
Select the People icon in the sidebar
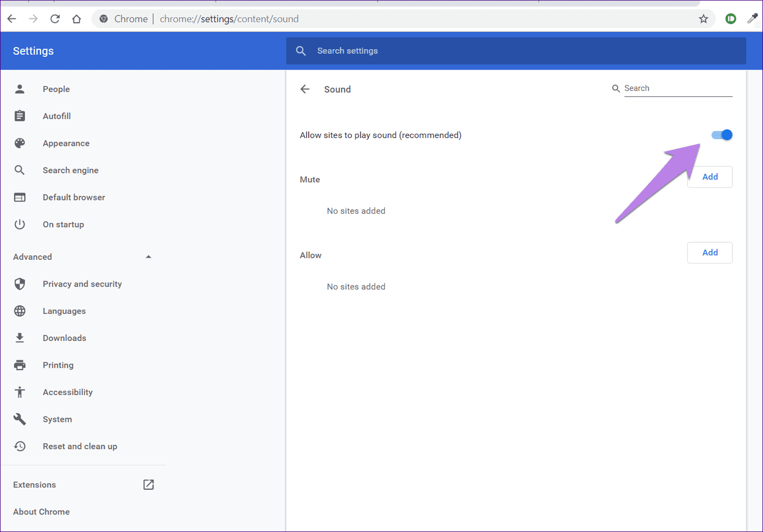pyautogui.click(x=20, y=89)
